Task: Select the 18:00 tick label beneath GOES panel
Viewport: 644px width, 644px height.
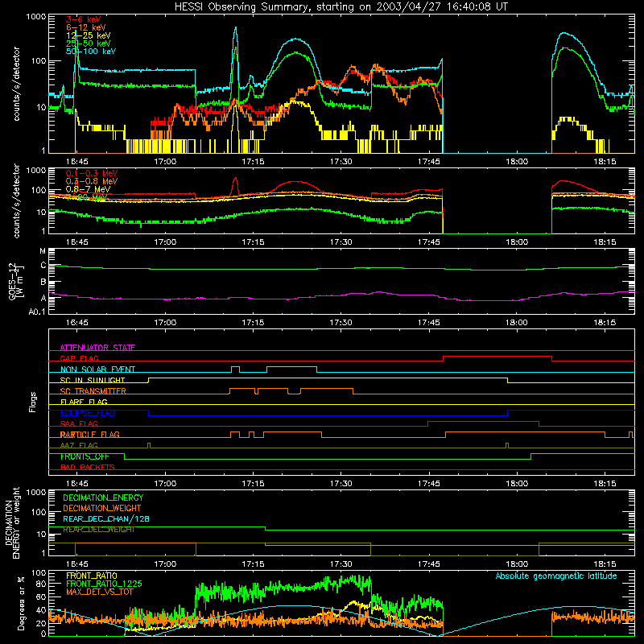Action: (517, 323)
